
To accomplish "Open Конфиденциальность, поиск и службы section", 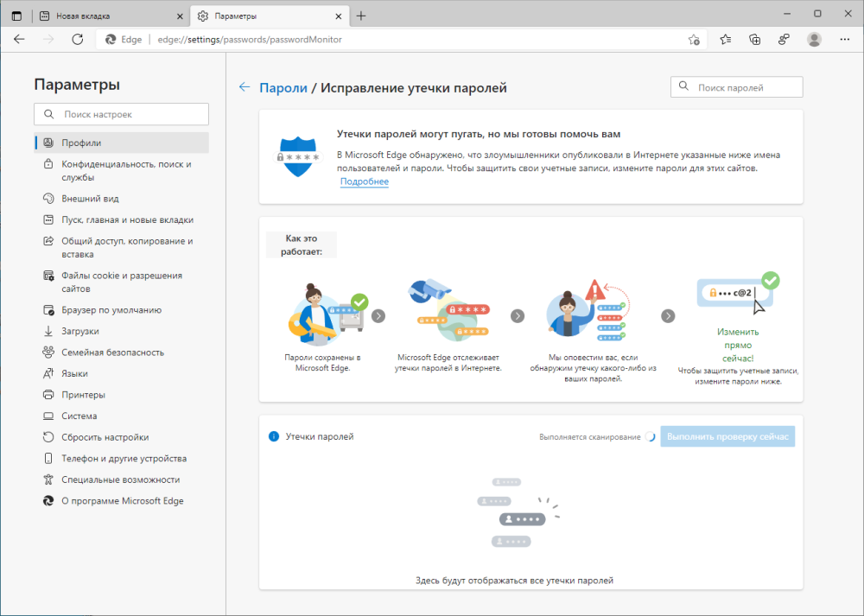I will click(x=121, y=171).
